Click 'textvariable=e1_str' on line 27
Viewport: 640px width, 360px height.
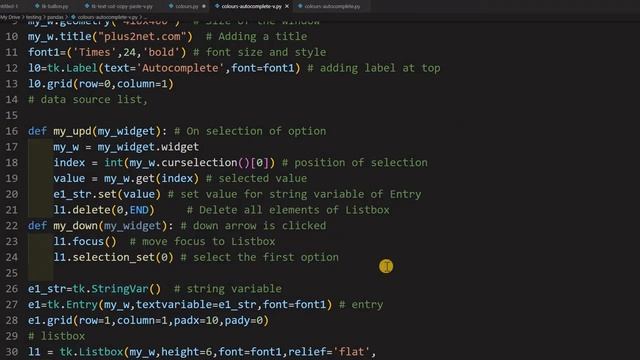coord(196,304)
